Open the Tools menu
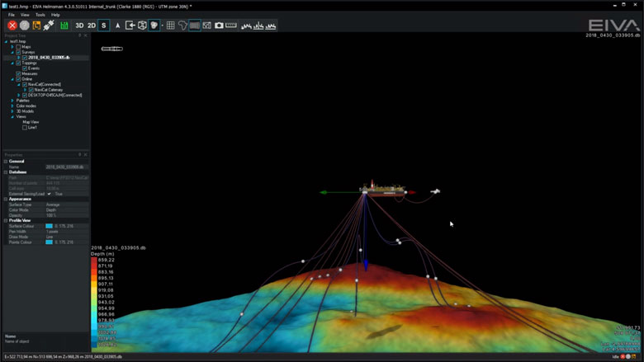 [40, 15]
